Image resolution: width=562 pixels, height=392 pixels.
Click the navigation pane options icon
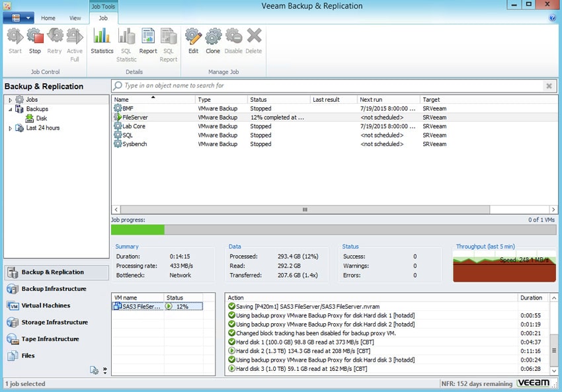(x=94, y=370)
